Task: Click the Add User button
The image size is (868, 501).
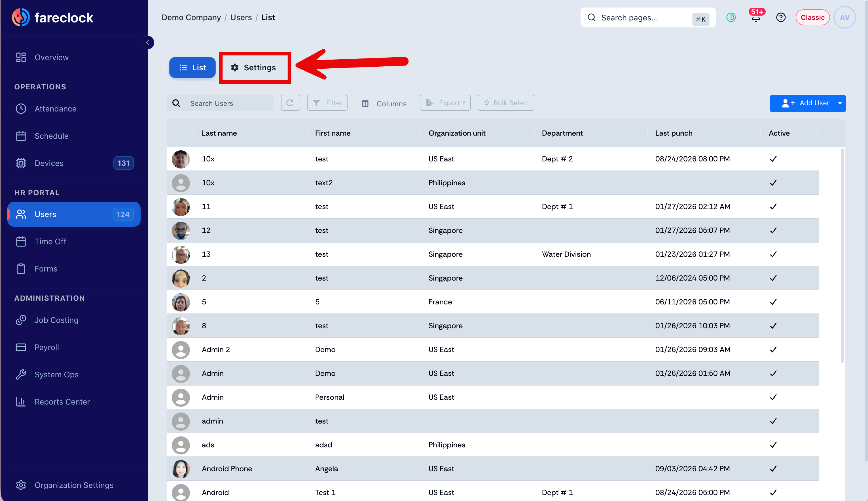Action: [x=802, y=103]
